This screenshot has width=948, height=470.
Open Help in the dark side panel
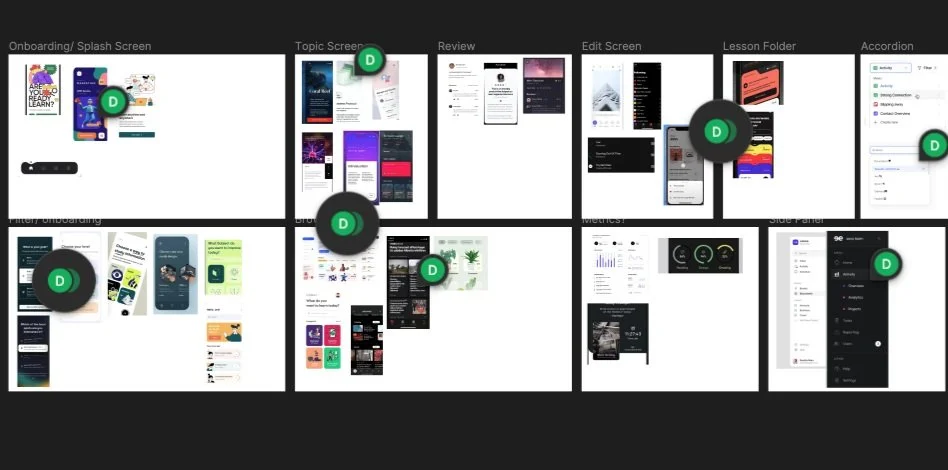point(846,368)
